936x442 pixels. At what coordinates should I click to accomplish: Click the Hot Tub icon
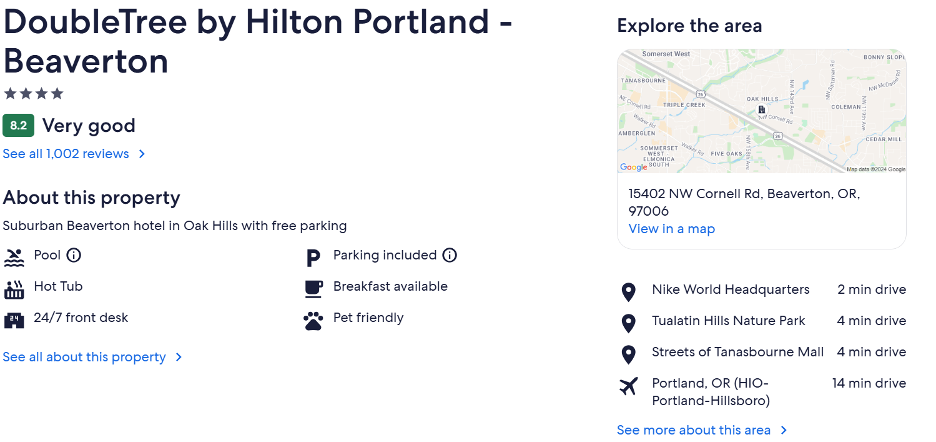(14, 289)
